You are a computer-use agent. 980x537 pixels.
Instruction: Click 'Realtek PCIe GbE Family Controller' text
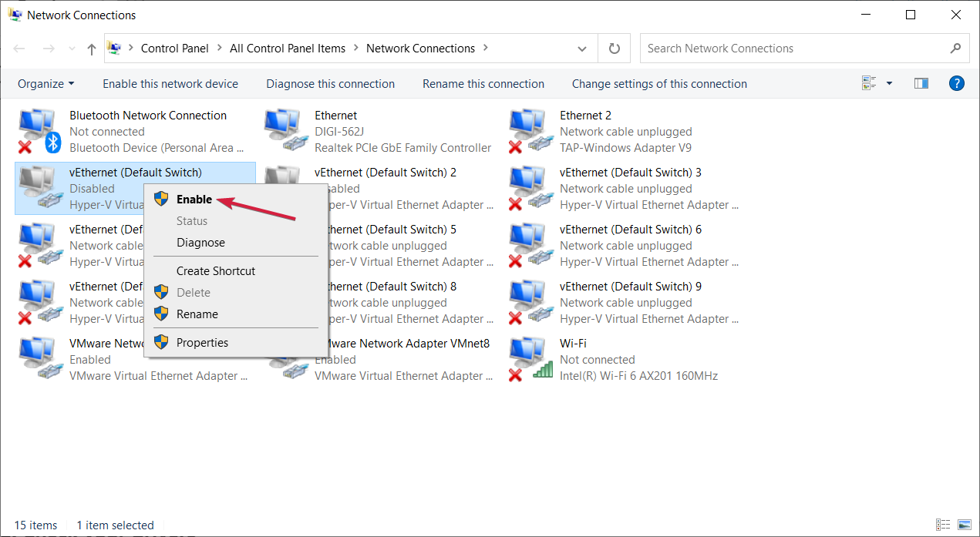click(402, 148)
